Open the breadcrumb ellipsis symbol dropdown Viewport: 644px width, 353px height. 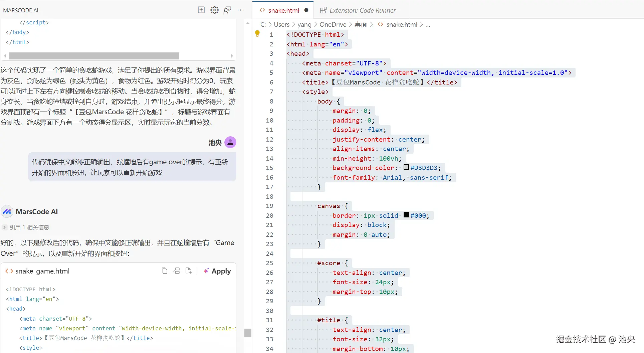pyautogui.click(x=428, y=24)
